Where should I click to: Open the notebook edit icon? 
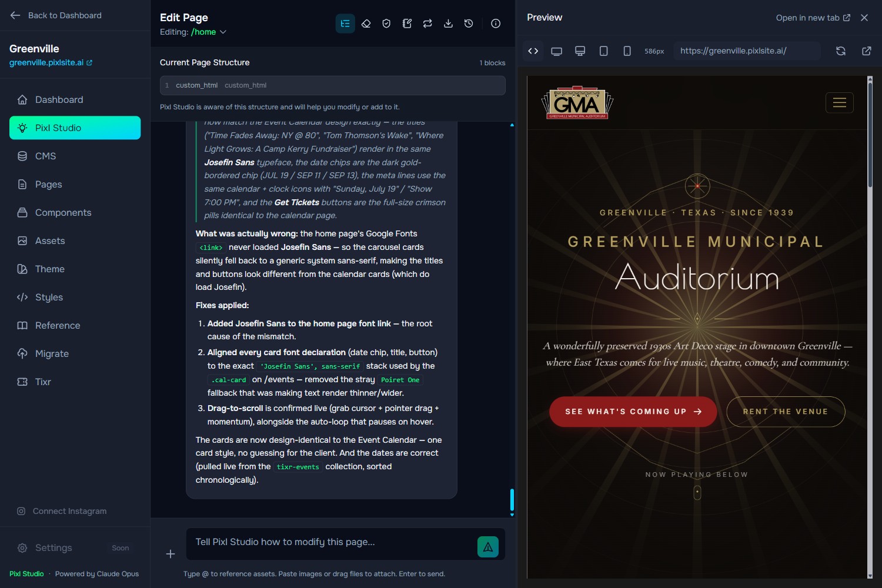[407, 24]
